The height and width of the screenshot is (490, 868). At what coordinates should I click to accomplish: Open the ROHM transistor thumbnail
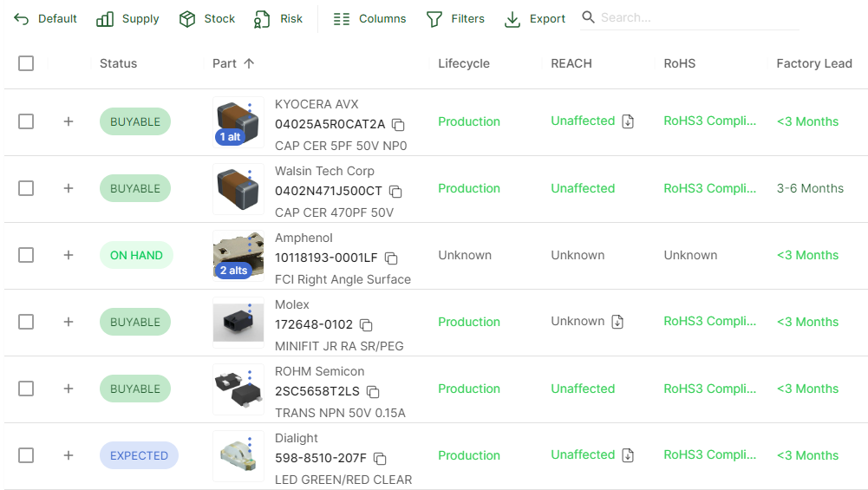238,389
